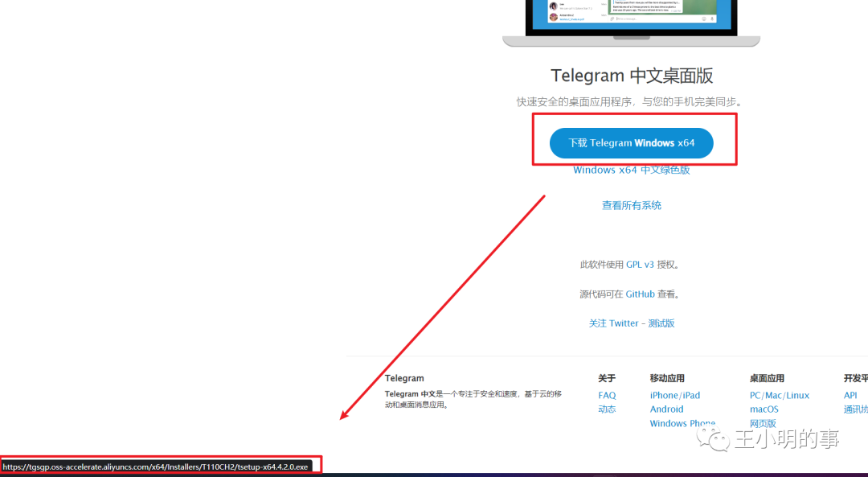Open the GitHub source code link
Viewport: 868px width, 477px height.
(x=640, y=294)
